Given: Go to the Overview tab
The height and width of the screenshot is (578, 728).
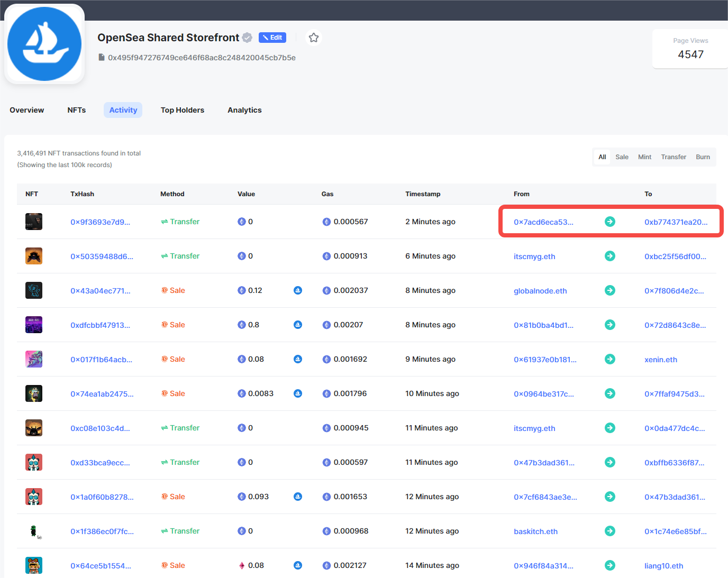Looking at the screenshot, I should 27,110.
